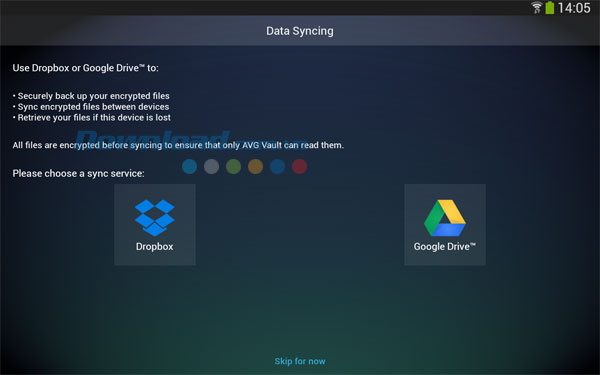Click the dark blue dot beside the red one
600x375 pixels.
[277, 166]
